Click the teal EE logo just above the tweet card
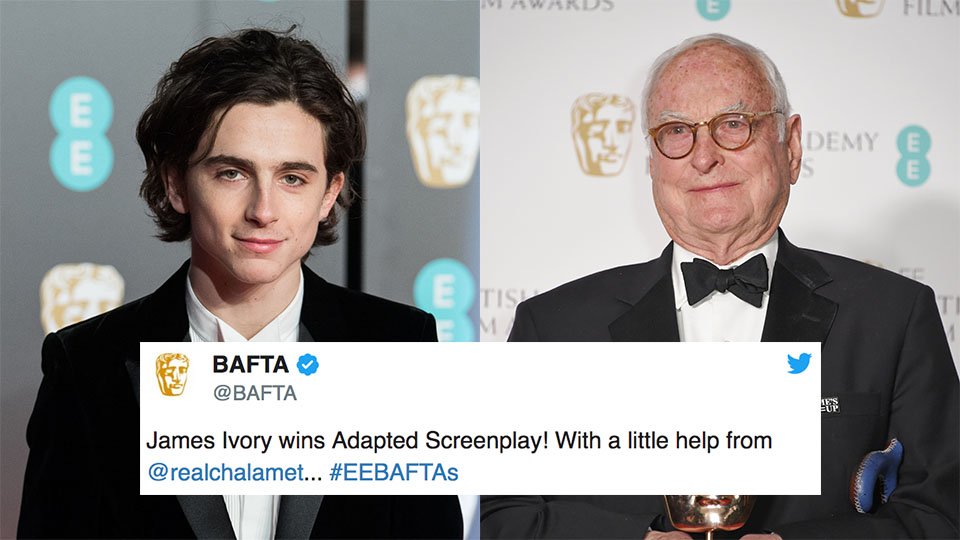This screenshot has height=540, width=960. tap(446, 300)
